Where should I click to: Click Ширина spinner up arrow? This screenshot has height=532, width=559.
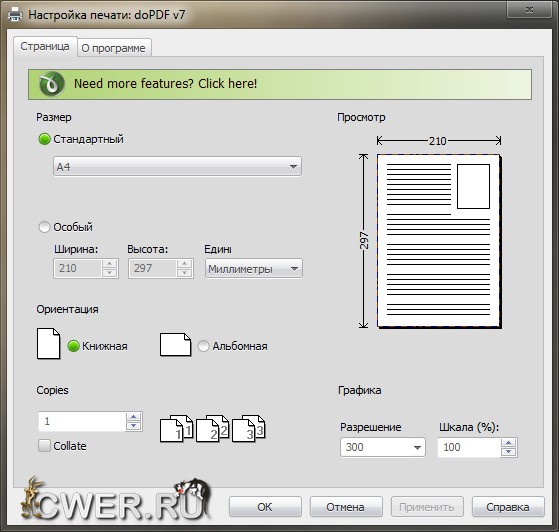coord(109,264)
